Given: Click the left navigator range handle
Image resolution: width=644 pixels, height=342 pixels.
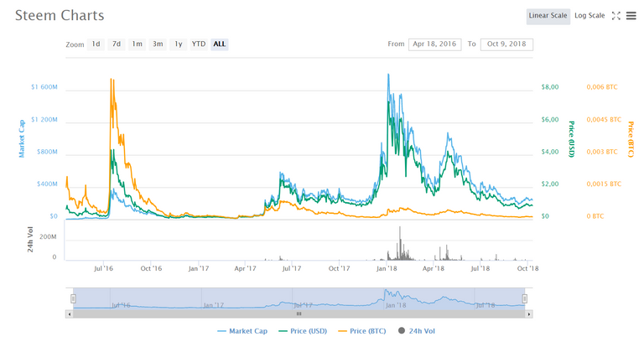Looking at the screenshot, I should (x=74, y=298).
